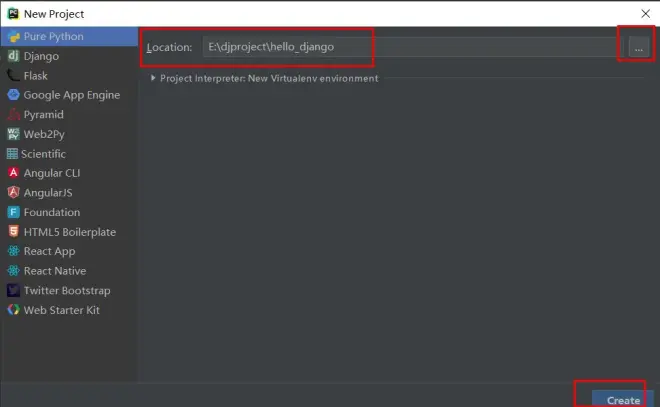Select "React App" list label
Screen dimensions: 660x407
point(50,251)
